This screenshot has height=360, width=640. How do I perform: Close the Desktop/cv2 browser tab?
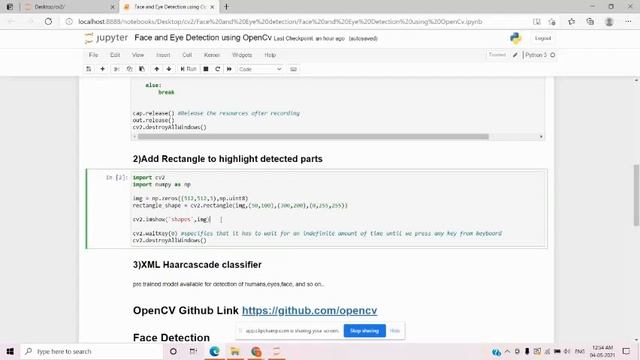click(113, 7)
